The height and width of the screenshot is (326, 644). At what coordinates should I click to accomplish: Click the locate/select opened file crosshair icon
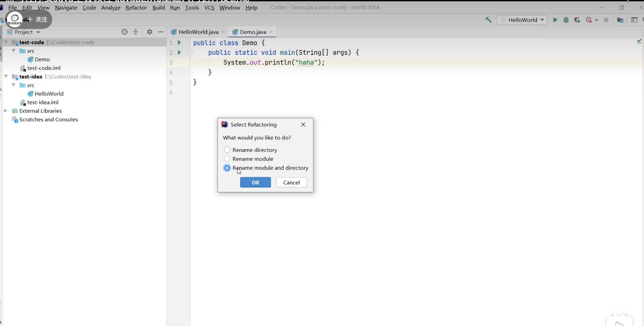coord(124,32)
